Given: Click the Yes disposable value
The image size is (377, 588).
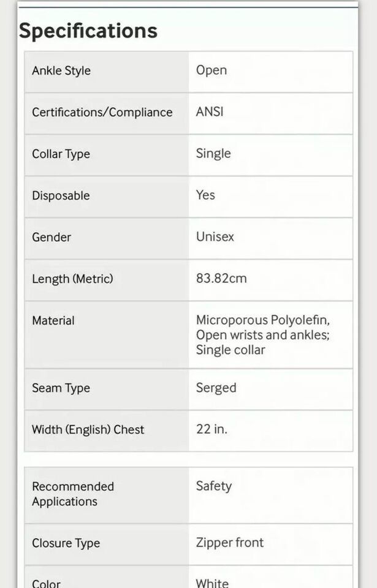Looking at the screenshot, I should coord(205,195).
